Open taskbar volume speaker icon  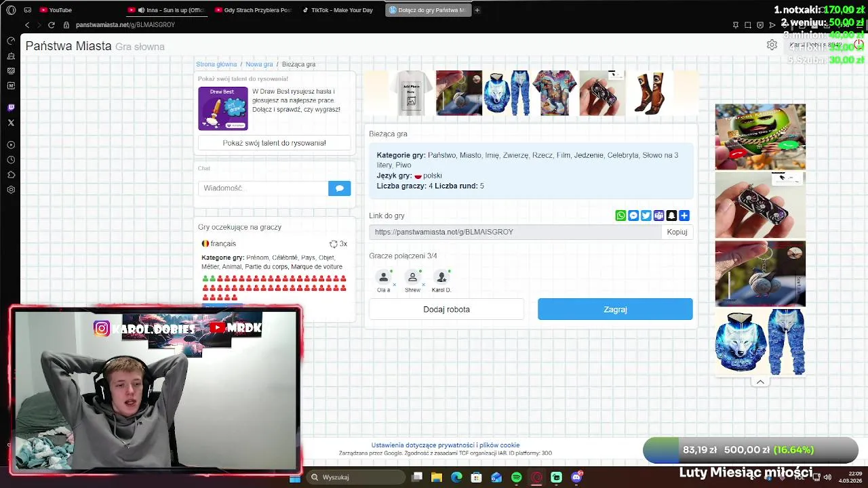pyautogui.click(x=827, y=477)
